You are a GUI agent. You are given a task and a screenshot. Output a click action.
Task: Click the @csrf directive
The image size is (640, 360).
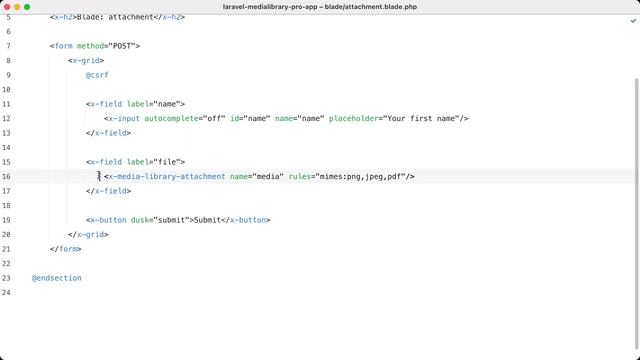click(97, 75)
